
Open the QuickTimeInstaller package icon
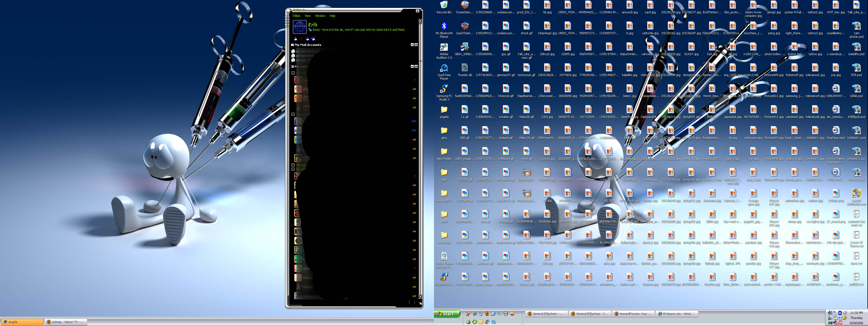465,28
